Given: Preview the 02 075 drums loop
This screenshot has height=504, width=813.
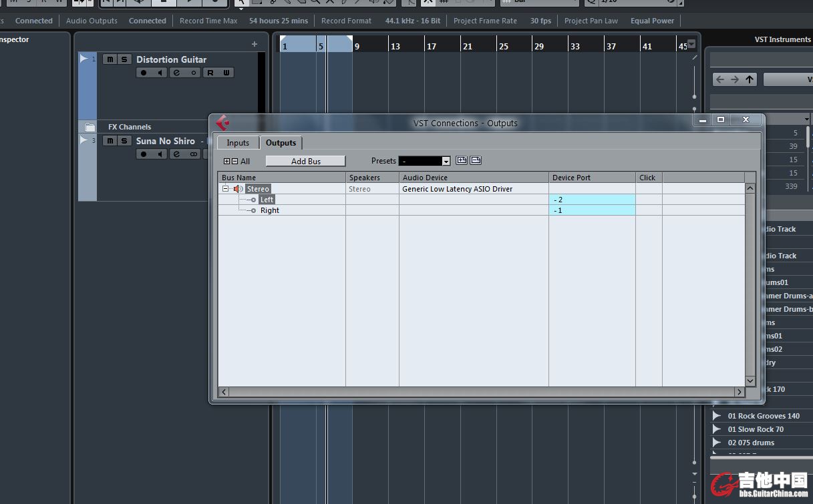Looking at the screenshot, I should (717, 443).
